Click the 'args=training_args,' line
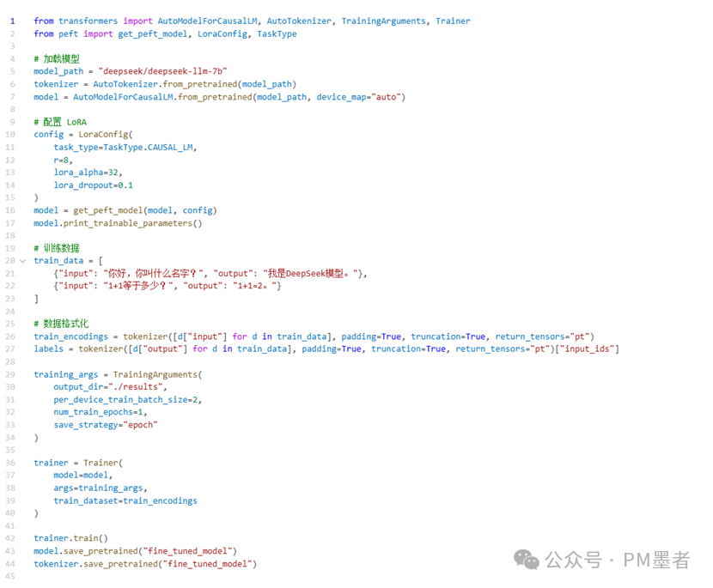Image resolution: width=713 pixels, height=588 pixels. (x=100, y=488)
